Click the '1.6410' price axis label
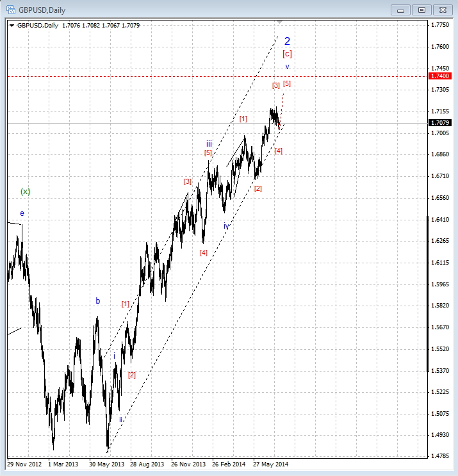 440,220
